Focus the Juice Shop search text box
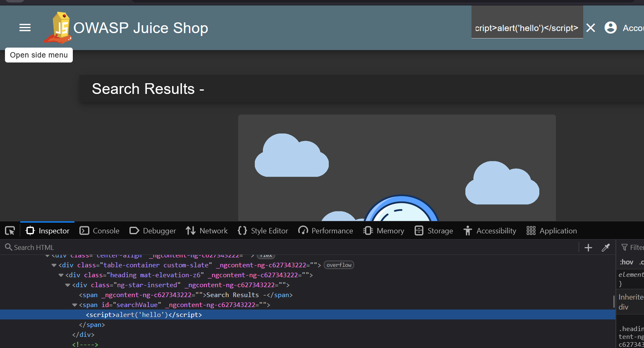 click(527, 28)
